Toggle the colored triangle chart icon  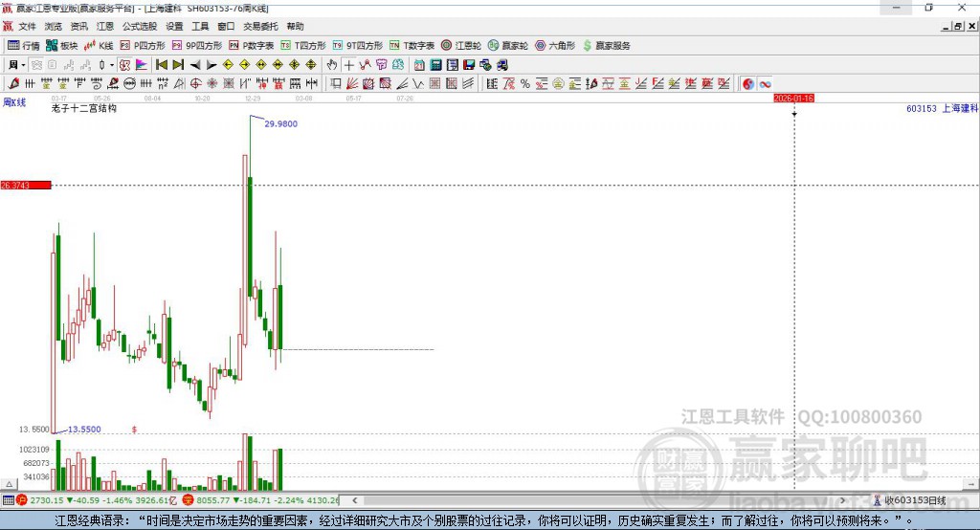pyautogui.click(x=142, y=65)
